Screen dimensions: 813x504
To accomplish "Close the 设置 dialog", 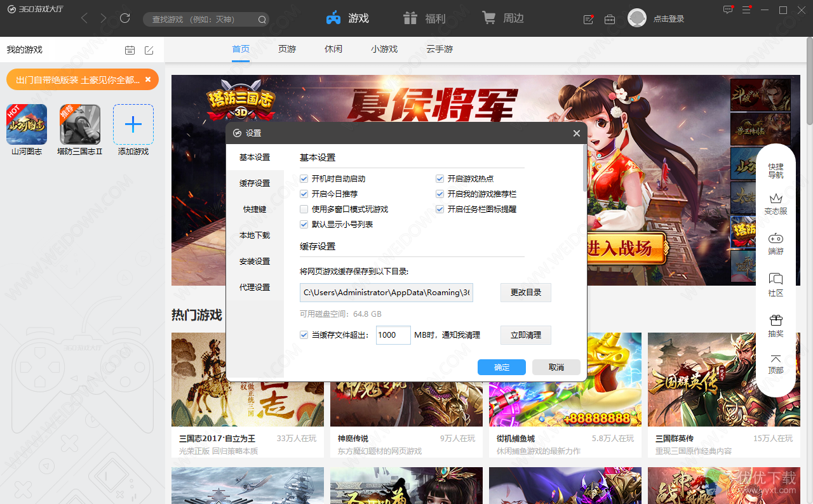I will (x=577, y=133).
